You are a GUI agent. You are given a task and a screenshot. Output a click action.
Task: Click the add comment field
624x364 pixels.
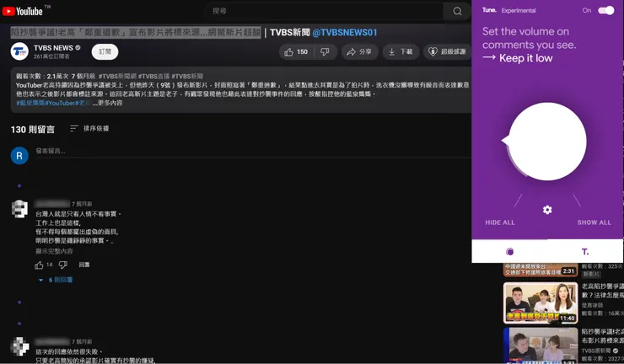253,151
